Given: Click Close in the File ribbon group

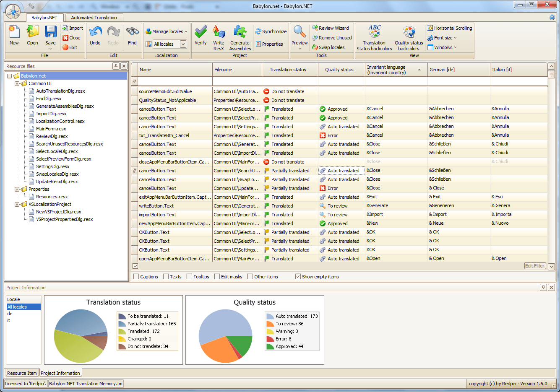Looking at the screenshot, I should coord(71,38).
